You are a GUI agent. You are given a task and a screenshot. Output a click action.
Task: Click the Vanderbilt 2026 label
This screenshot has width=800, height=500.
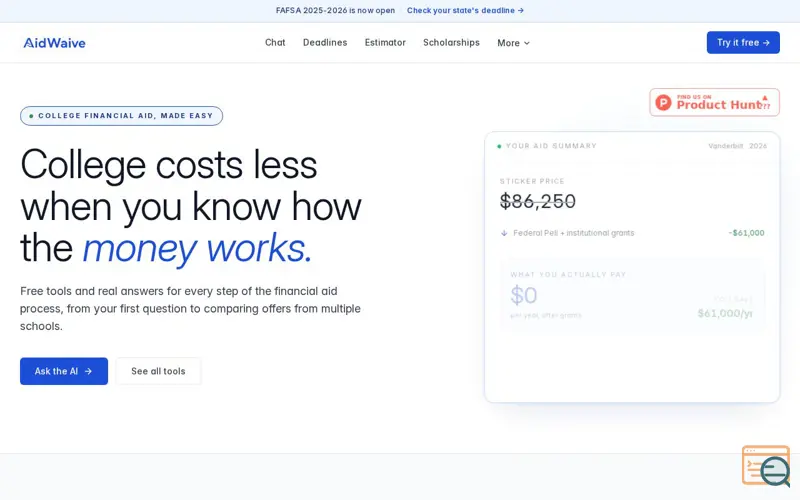(737, 146)
